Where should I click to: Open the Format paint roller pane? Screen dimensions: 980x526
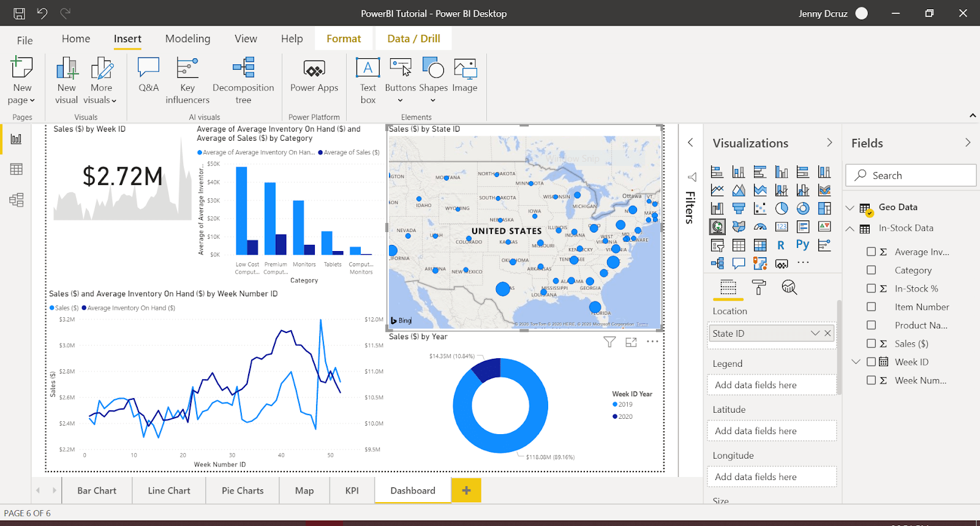coord(759,287)
